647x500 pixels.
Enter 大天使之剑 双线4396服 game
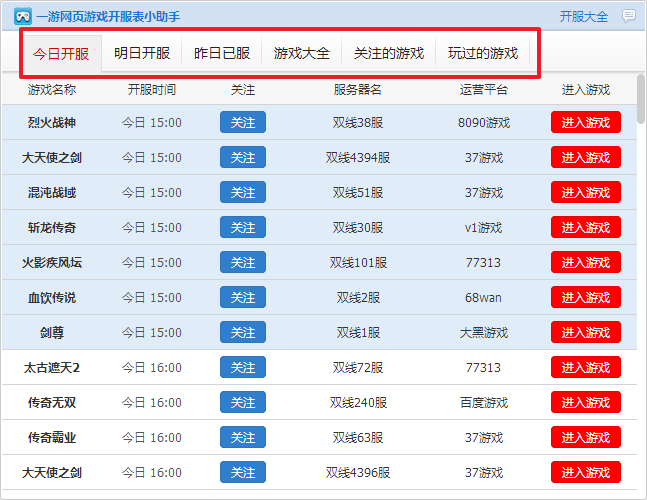click(x=586, y=472)
